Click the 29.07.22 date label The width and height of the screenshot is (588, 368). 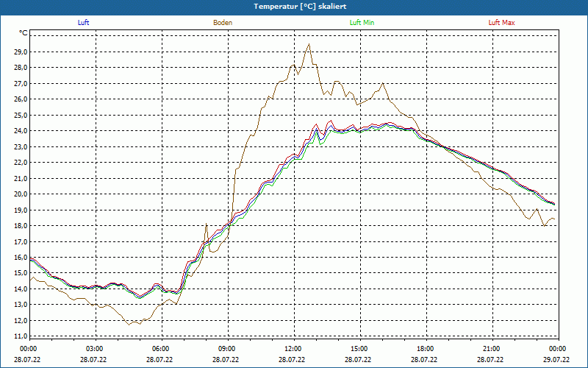tap(556, 360)
